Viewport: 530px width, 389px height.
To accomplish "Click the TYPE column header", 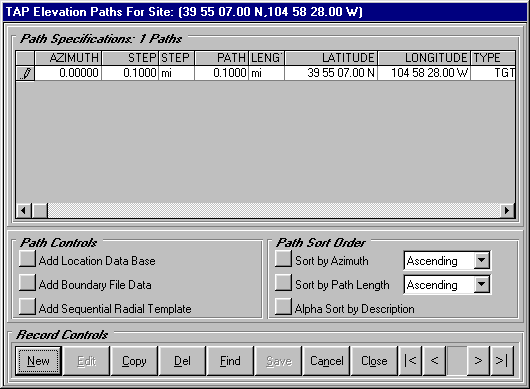I will coord(493,58).
